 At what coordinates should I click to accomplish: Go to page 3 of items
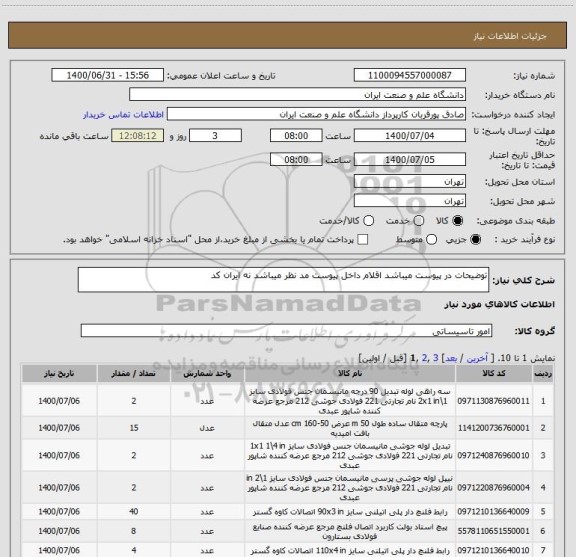pos(436,358)
